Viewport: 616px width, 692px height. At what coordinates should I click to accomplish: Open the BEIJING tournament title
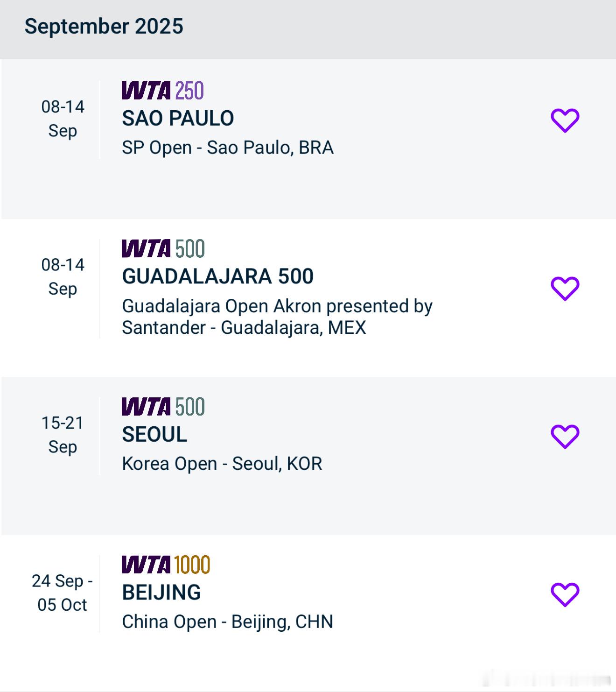[x=161, y=593]
